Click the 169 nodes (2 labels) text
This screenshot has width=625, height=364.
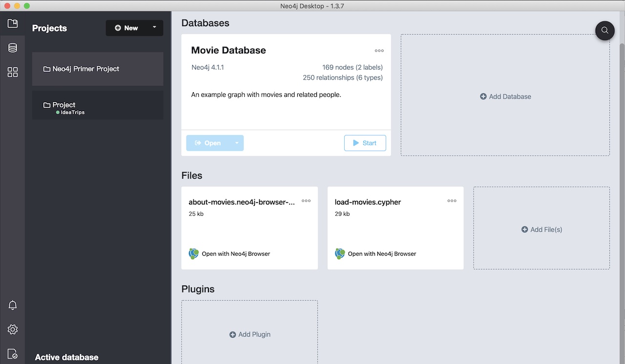point(353,67)
